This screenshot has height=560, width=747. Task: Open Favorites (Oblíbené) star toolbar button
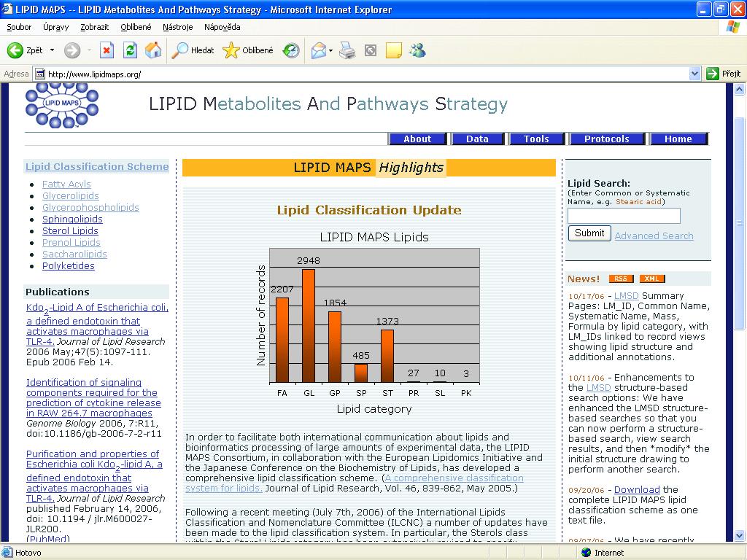tap(248, 50)
